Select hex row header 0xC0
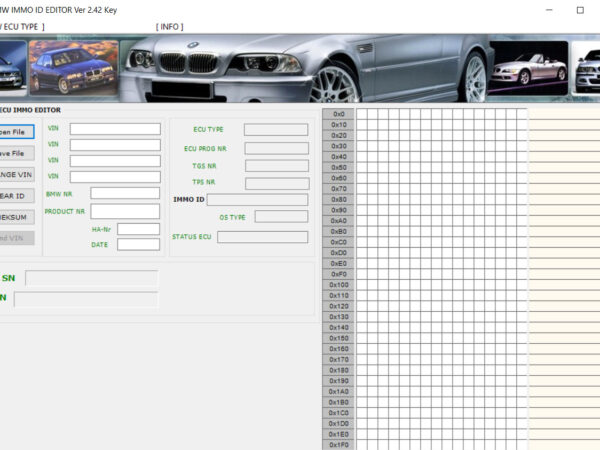This screenshot has width=600, height=450. tap(338, 242)
